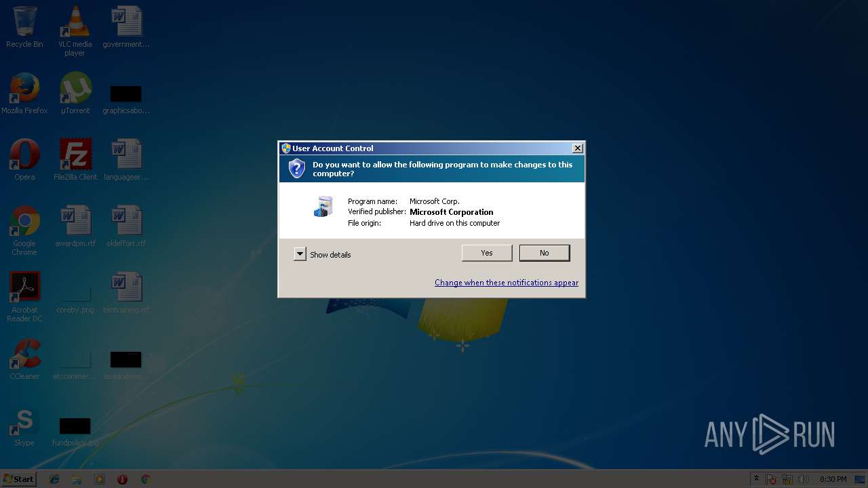
Task: Select the Opera desktop shortcut
Action: coord(24,160)
